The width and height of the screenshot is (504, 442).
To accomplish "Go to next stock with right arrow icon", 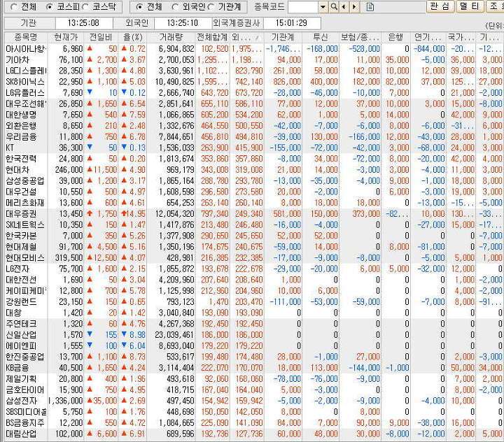I will pos(354,7).
